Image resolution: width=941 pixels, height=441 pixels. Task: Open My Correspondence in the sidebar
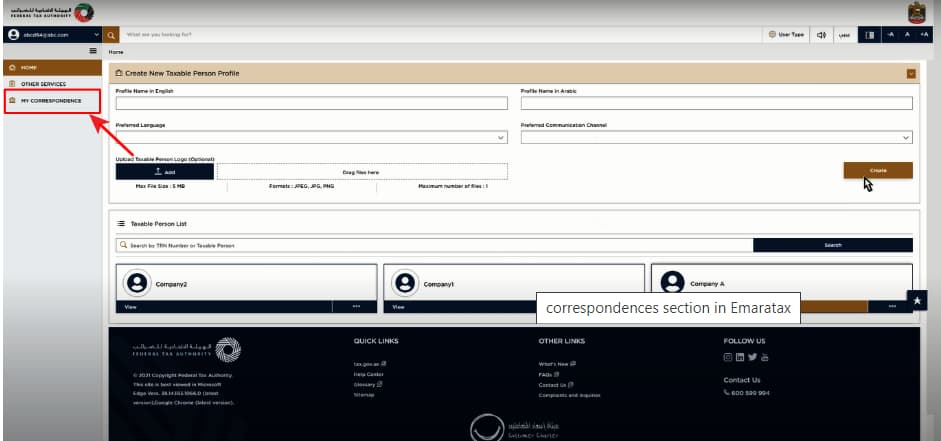point(52,101)
